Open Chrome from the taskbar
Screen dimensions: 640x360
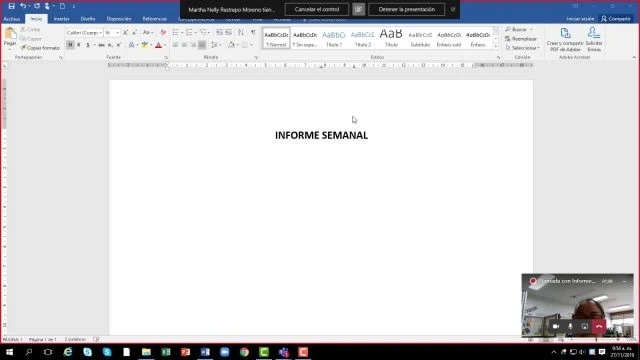244,352
